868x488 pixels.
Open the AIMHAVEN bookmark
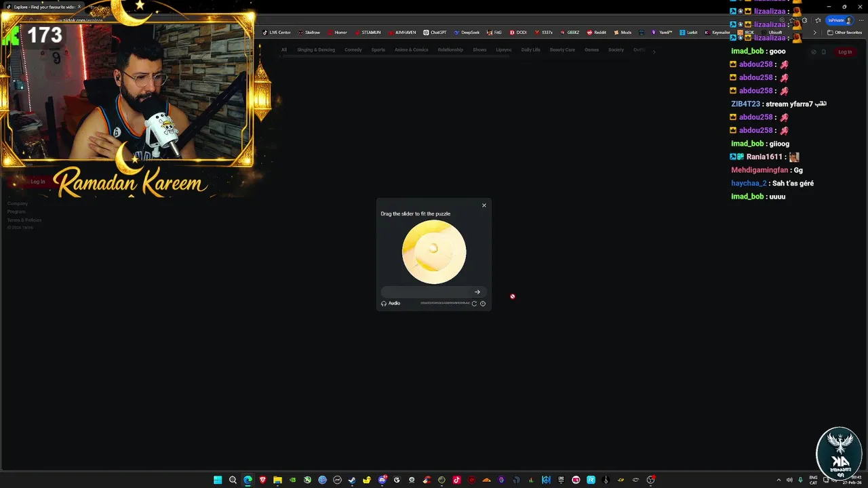[402, 33]
